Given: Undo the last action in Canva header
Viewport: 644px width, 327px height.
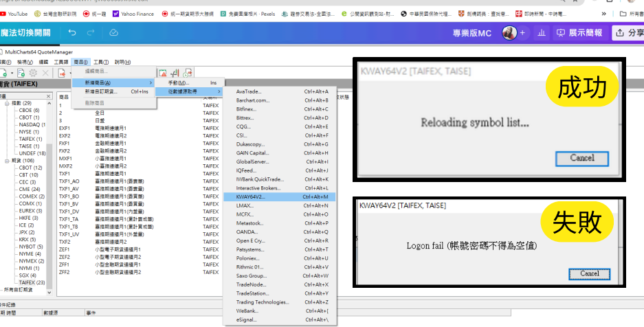Looking at the screenshot, I should coord(72,32).
